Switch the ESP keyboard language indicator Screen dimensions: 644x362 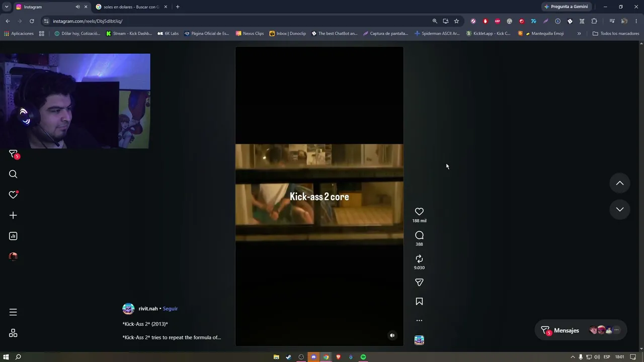(607, 357)
